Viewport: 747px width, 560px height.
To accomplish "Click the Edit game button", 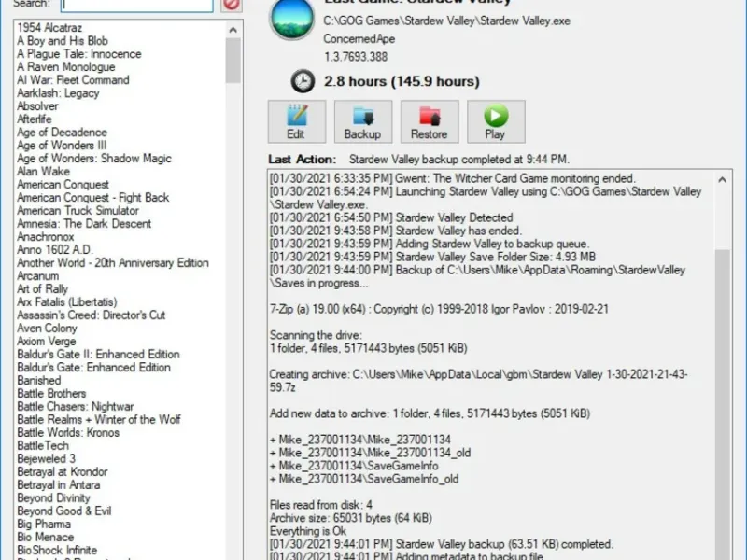I will [x=297, y=121].
